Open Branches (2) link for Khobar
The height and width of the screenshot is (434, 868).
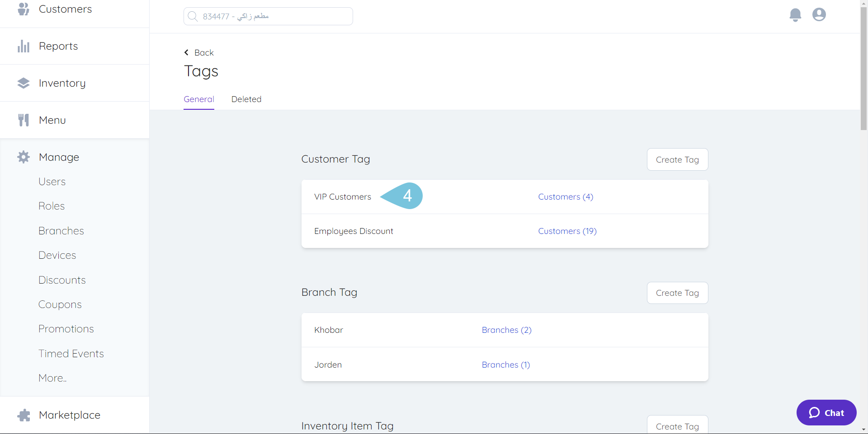[x=506, y=330]
